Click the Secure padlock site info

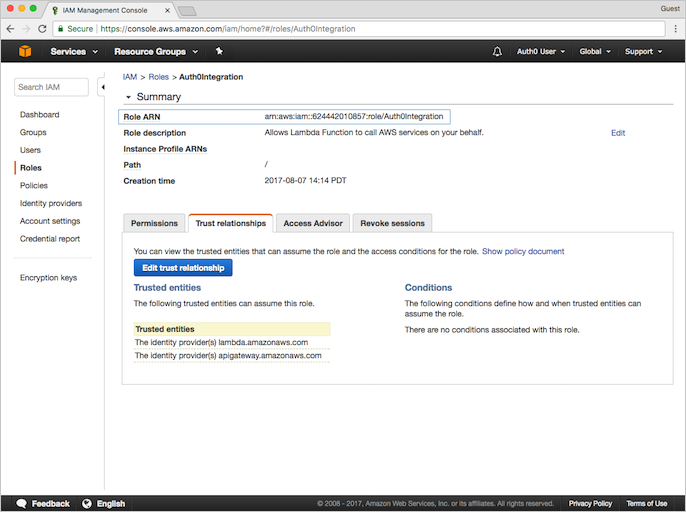[75, 29]
